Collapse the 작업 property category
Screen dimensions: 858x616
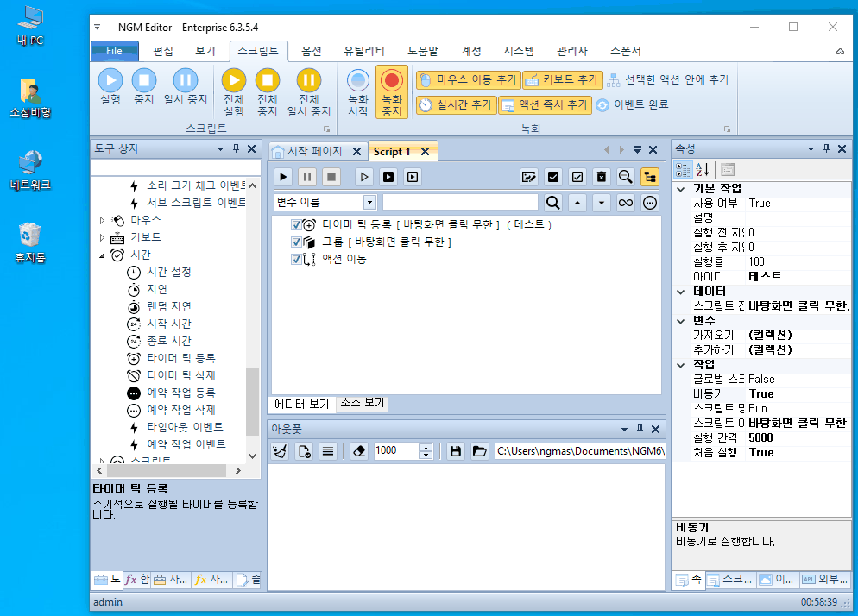click(x=681, y=365)
